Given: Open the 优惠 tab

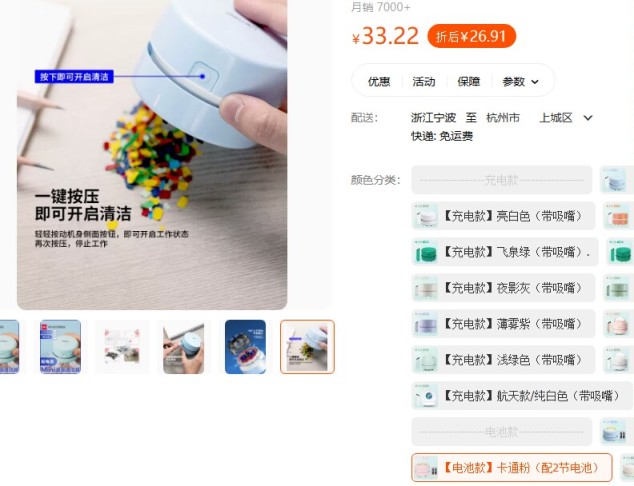Looking at the screenshot, I should click(379, 82).
